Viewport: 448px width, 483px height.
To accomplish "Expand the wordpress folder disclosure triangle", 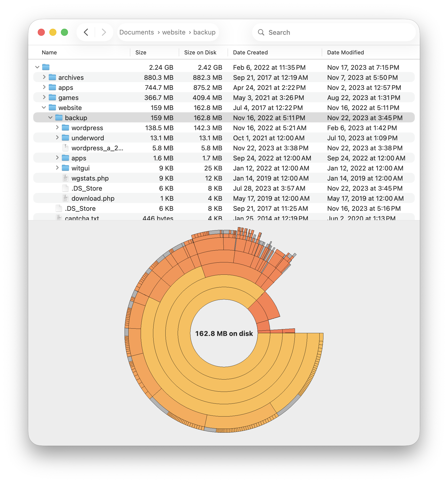I will (x=57, y=128).
